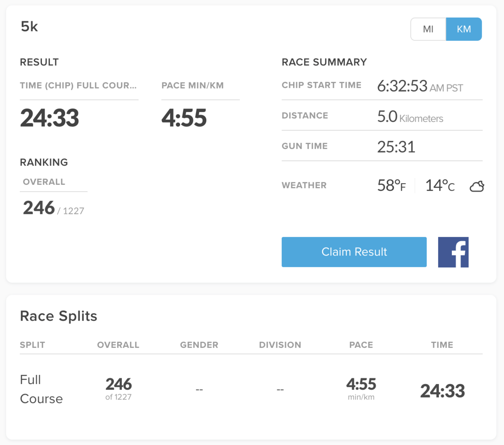Click the overall rank 246 value
504x445 pixels.
point(39,208)
